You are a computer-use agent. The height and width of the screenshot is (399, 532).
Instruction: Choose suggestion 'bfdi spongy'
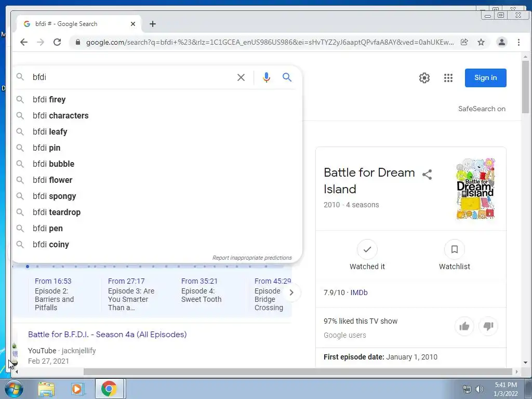[x=157, y=196]
